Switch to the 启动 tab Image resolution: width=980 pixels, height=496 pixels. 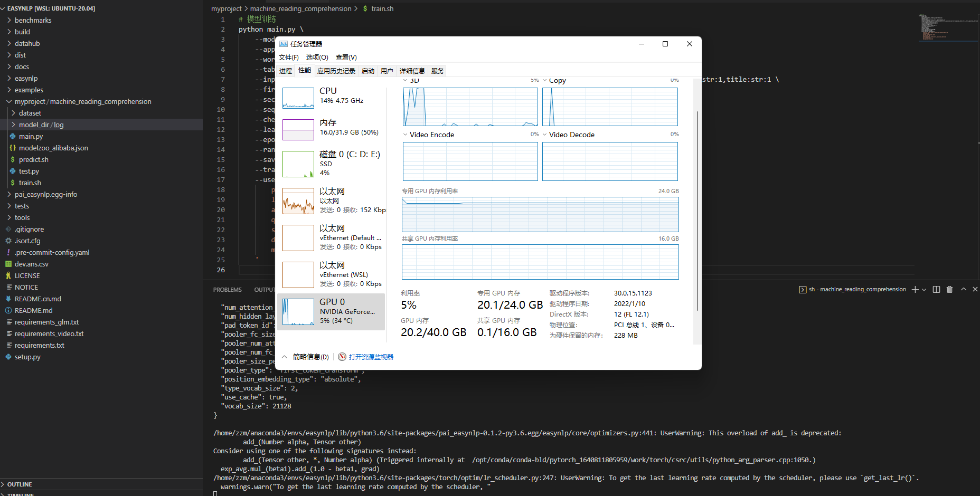tap(368, 71)
